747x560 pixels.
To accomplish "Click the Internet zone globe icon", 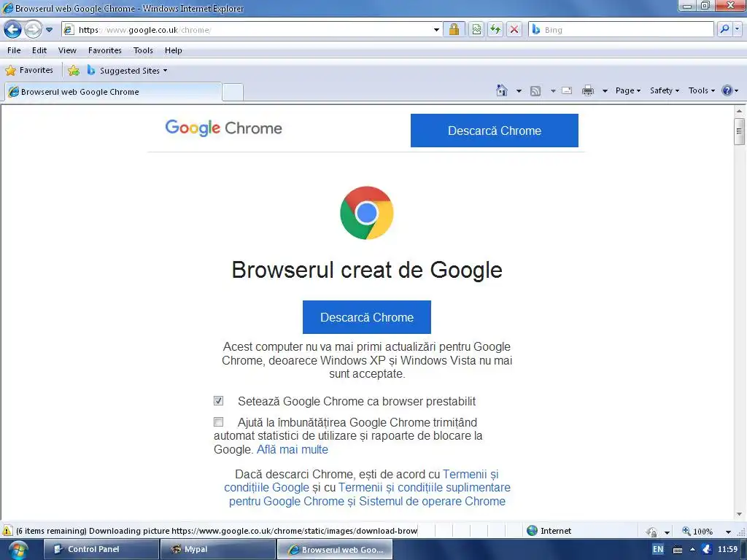I will (532, 531).
